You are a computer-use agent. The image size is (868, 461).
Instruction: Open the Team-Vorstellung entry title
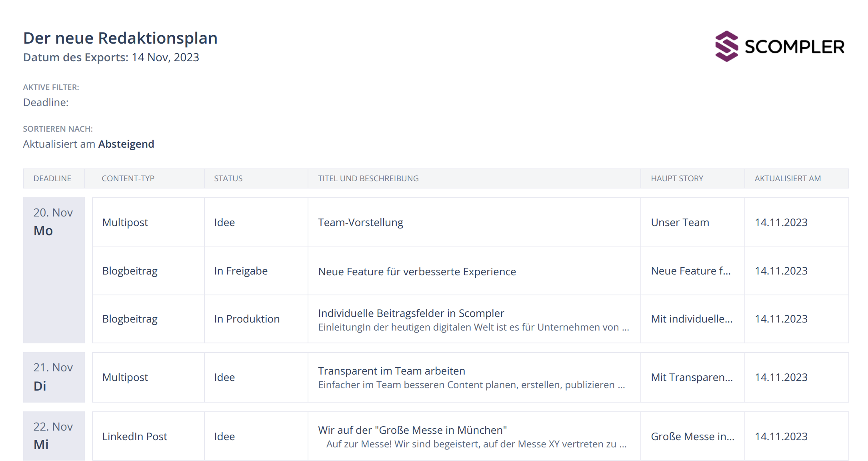point(360,222)
